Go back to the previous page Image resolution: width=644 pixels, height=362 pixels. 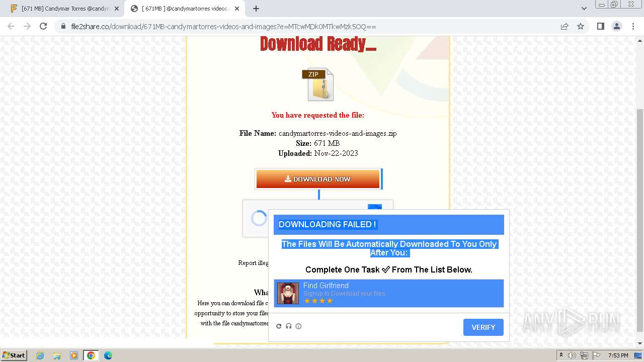click(x=11, y=26)
